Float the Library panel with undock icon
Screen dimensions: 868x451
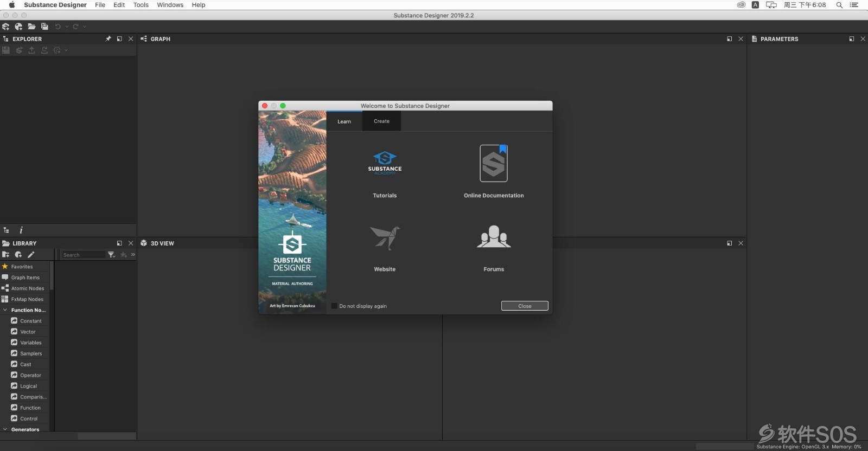click(119, 243)
